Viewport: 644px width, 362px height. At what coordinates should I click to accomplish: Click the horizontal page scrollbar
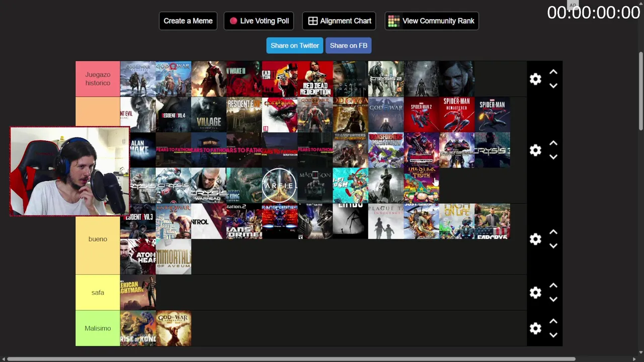coord(291,359)
